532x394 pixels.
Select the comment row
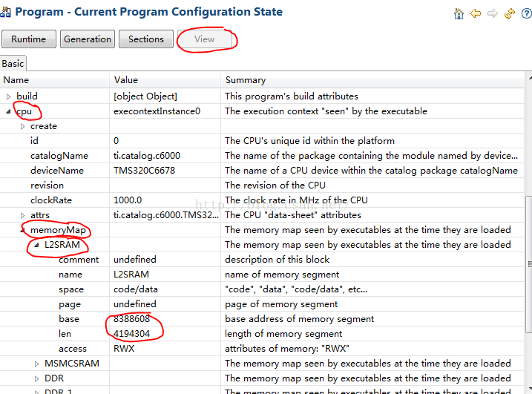tap(262, 260)
